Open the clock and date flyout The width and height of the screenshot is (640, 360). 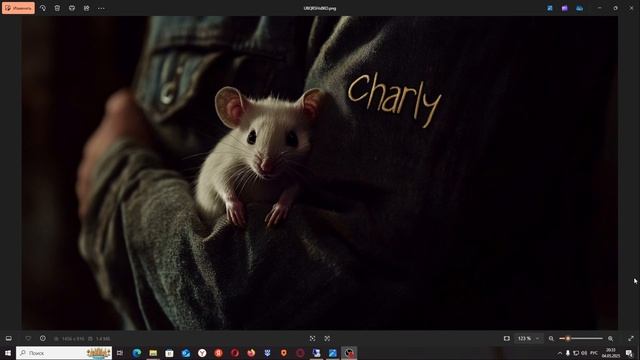pyautogui.click(x=611, y=353)
